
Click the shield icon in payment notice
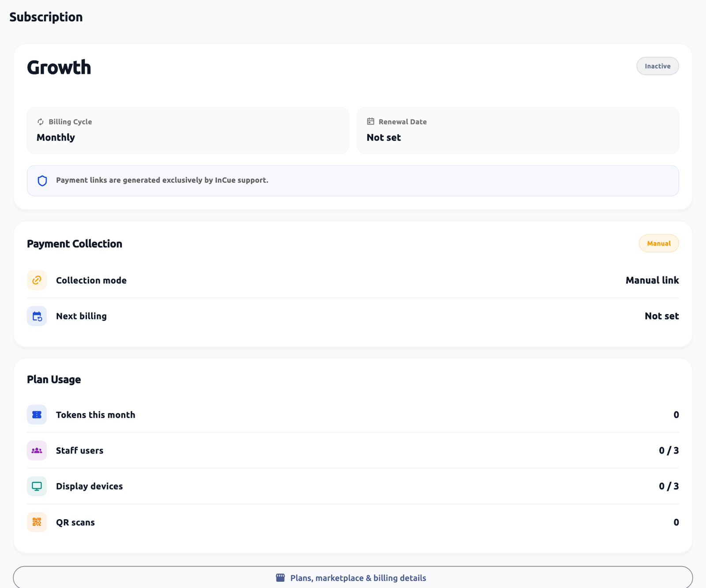(x=42, y=181)
